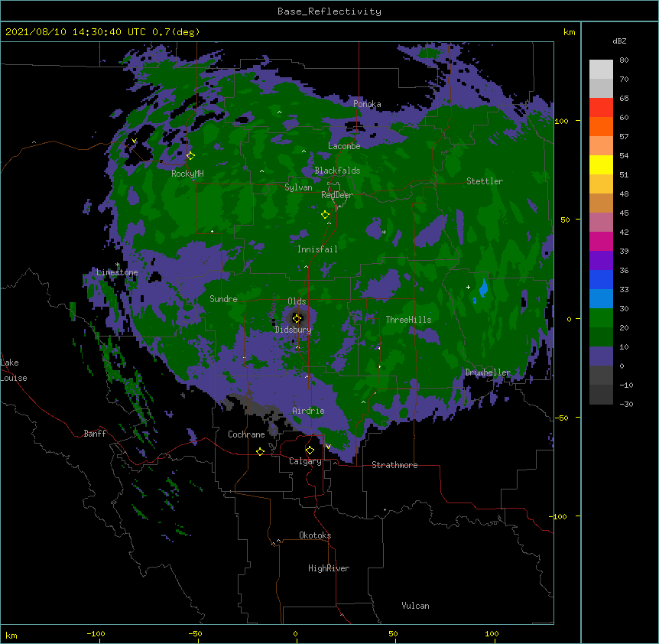Click the magenta 42 dBZ legend swatch

[601, 241]
